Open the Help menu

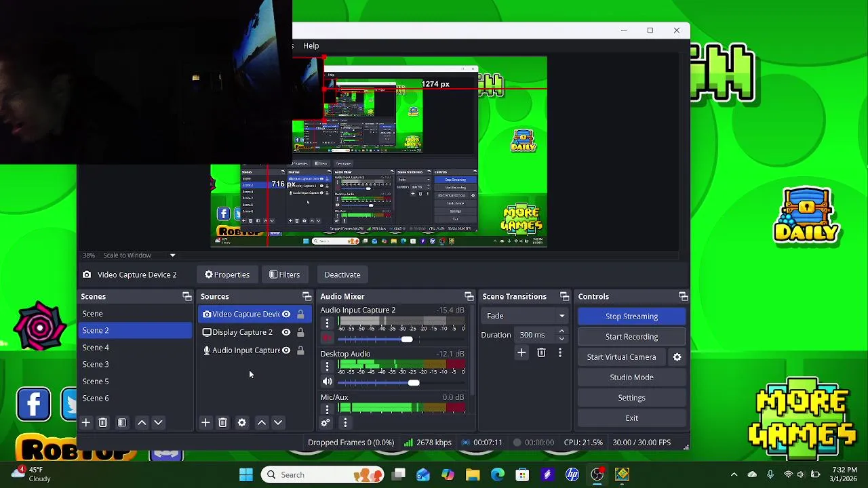[x=311, y=46]
